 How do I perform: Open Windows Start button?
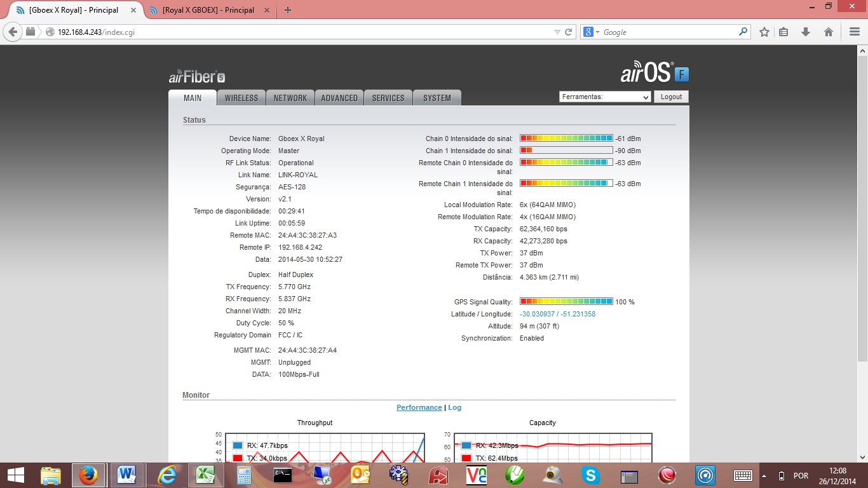[x=16, y=475]
